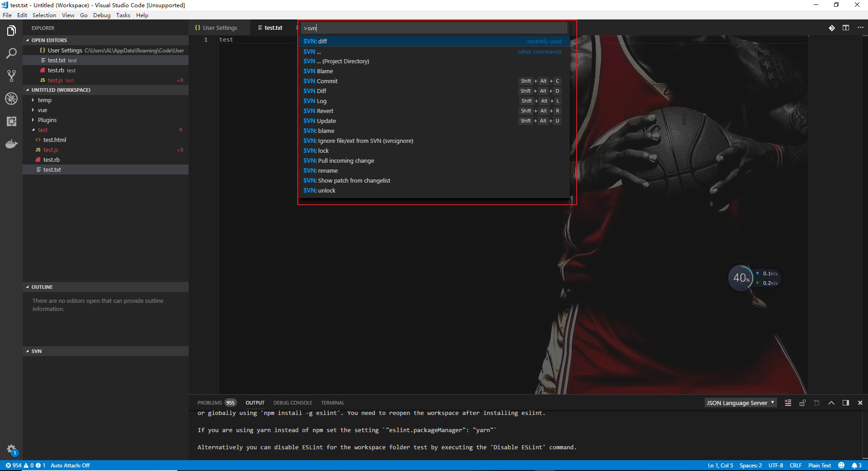The height and width of the screenshot is (471, 868).
Task: Open notifications bell showing 3
Action: [857, 466]
